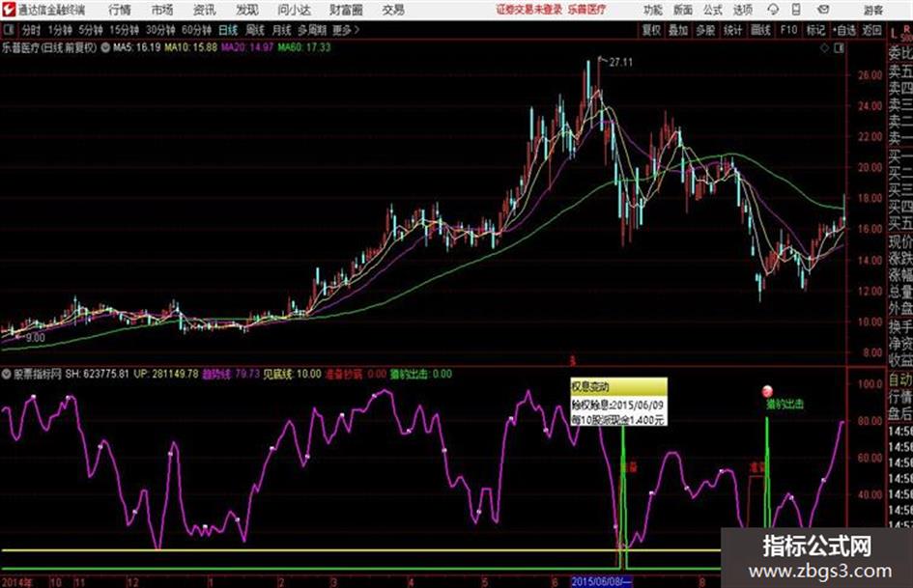Switch to the 多周期 multi-period tab
This screenshot has width=913, height=588.
click(x=312, y=30)
